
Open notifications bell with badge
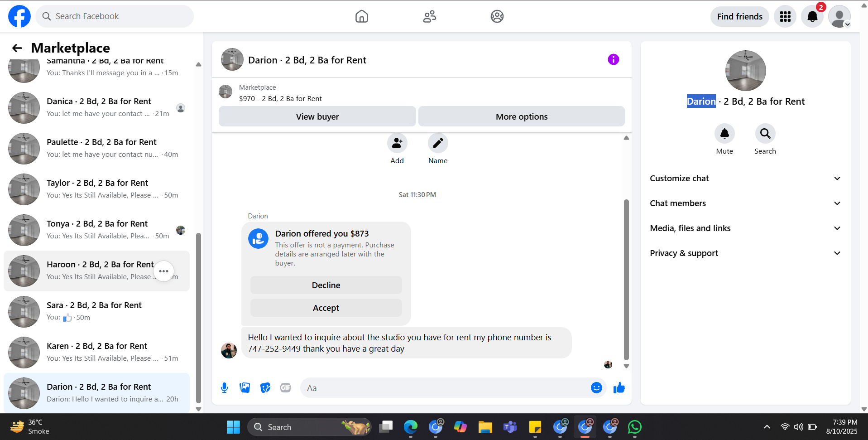(812, 17)
